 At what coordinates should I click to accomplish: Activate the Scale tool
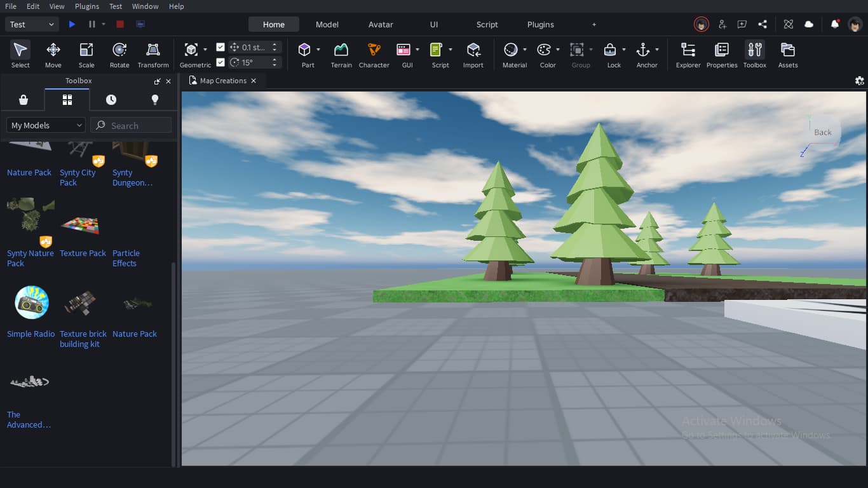(x=86, y=55)
